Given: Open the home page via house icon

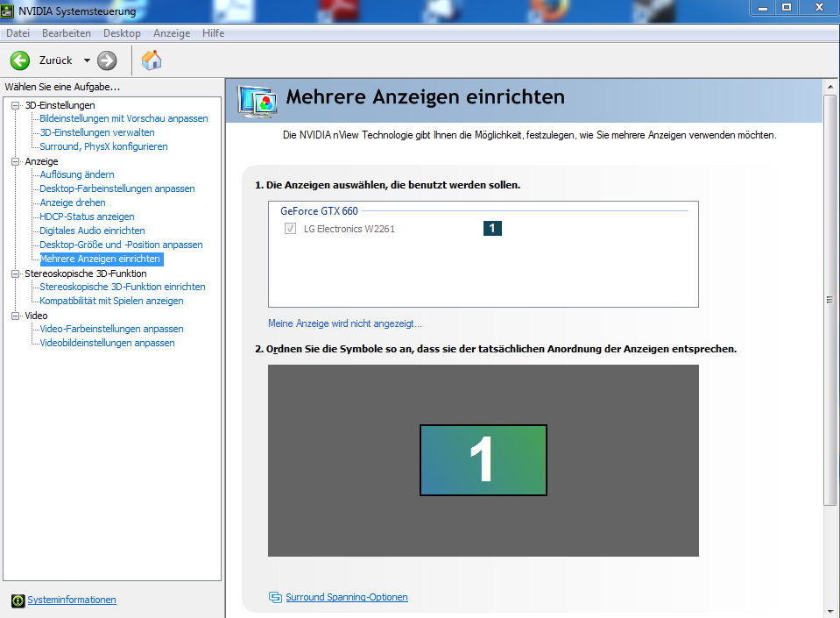Looking at the screenshot, I should coord(152,60).
